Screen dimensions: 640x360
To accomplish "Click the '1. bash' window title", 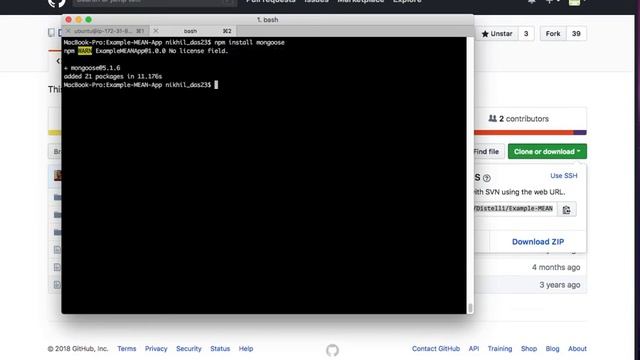I will pyautogui.click(x=267, y=20).
